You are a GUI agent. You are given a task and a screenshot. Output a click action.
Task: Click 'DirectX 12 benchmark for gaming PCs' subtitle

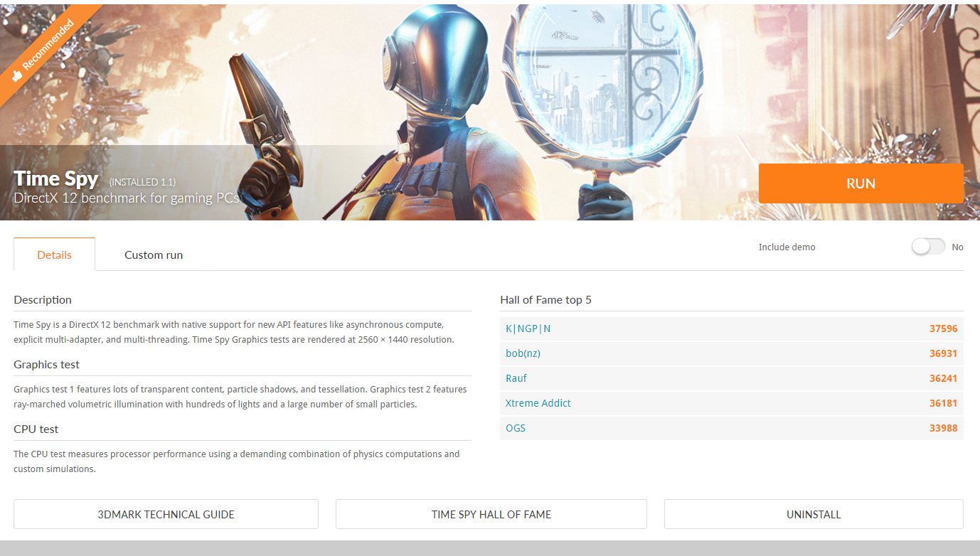(x=127, y=198)
